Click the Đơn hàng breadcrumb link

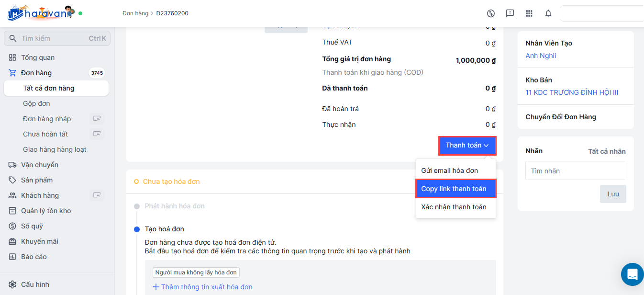pos(135,13)
